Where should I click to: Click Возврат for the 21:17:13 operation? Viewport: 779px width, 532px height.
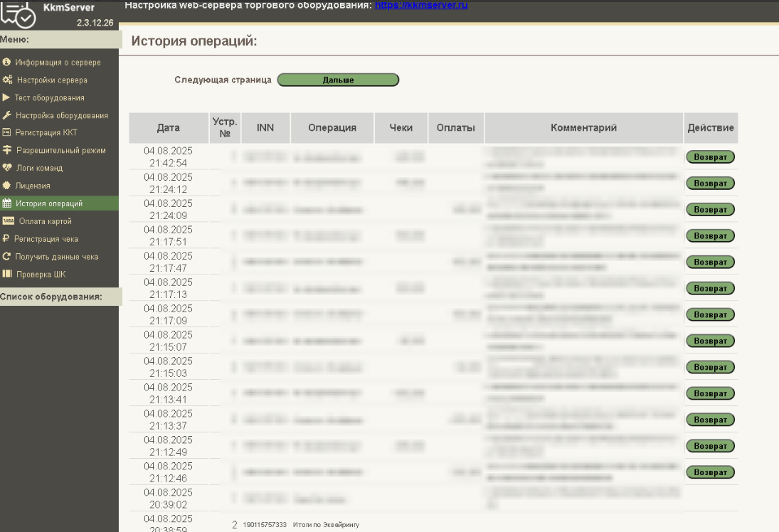pyautogui.click(x=710, y=289)
